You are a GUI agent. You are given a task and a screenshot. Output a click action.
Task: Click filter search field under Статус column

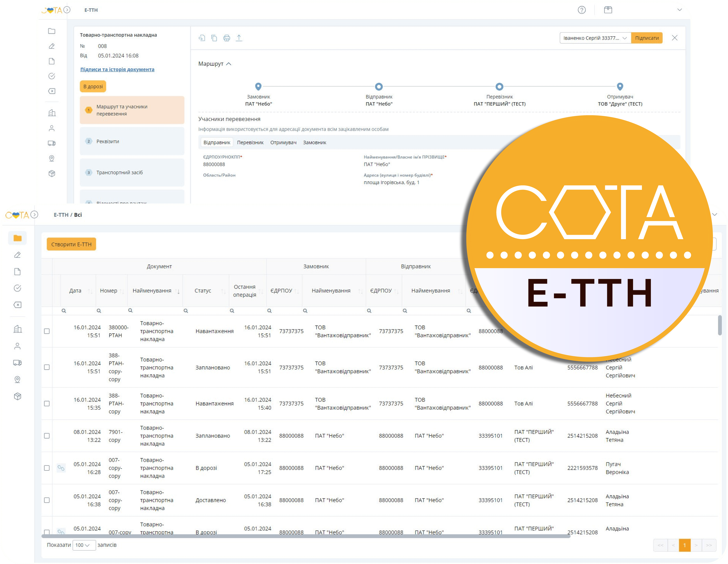(x=206, y=311)
